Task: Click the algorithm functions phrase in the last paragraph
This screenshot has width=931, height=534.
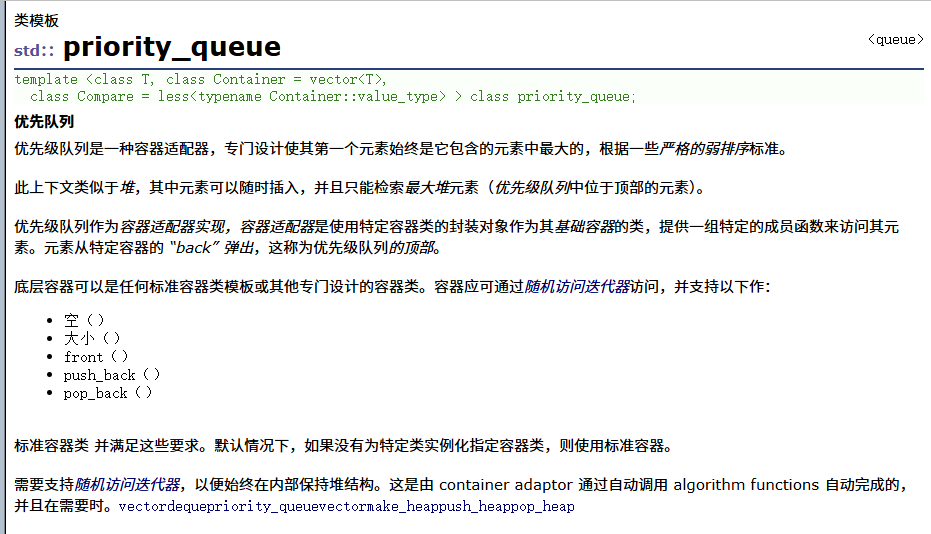Action: pyautogui.click(x=746, y=485)
